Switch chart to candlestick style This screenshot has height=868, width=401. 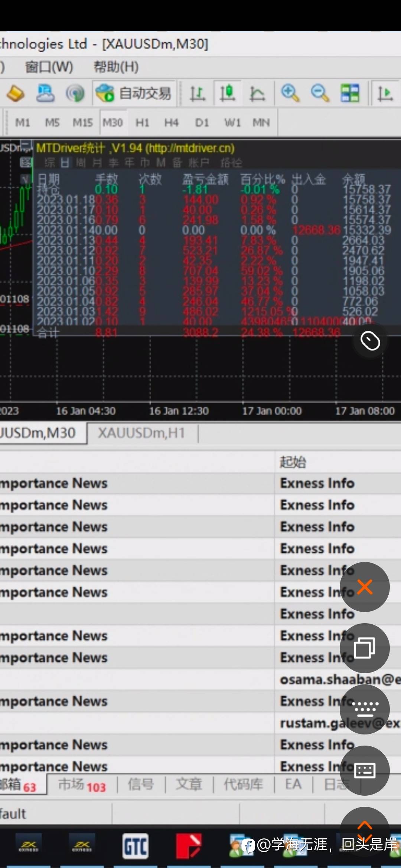point(227,93)
